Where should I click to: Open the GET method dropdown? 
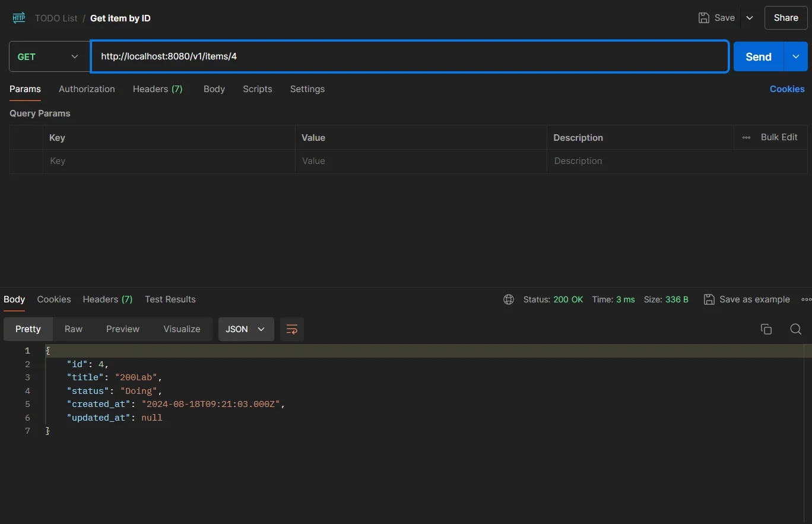pyautogui.click(x=49, y=56)
